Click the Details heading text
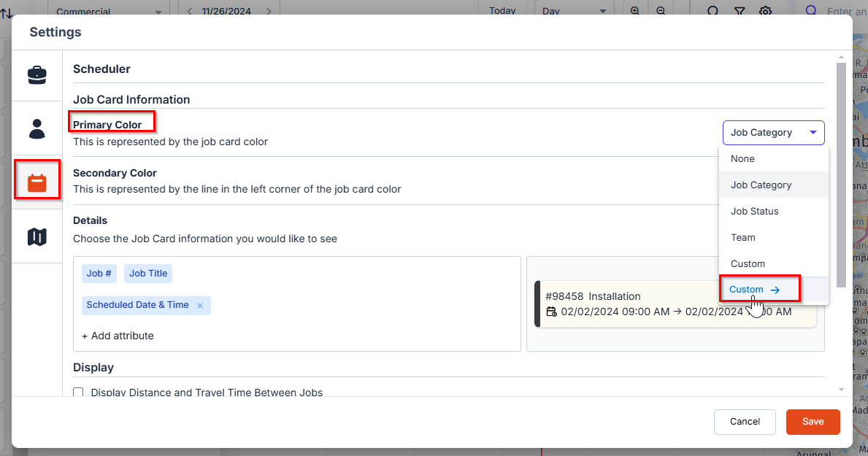This screenshot has height=456, width=868. point(91,220)
